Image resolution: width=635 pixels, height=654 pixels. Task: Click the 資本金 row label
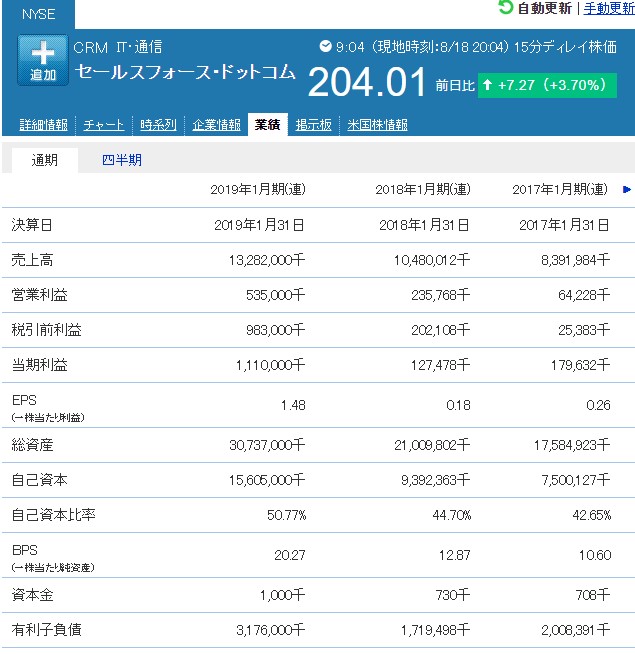pyautogui.click(x=32, y=595)
